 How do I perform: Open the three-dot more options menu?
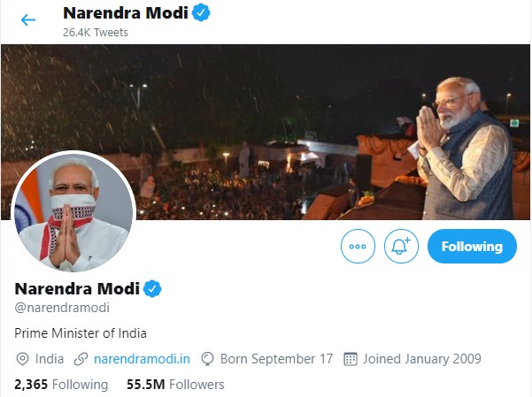358,246
